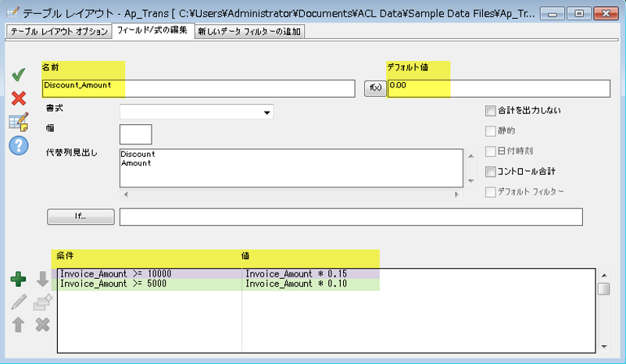Select the Invoice_Amount >= 10000 condition row
This screenshot has height=364, width=626.
click(148, 273)
